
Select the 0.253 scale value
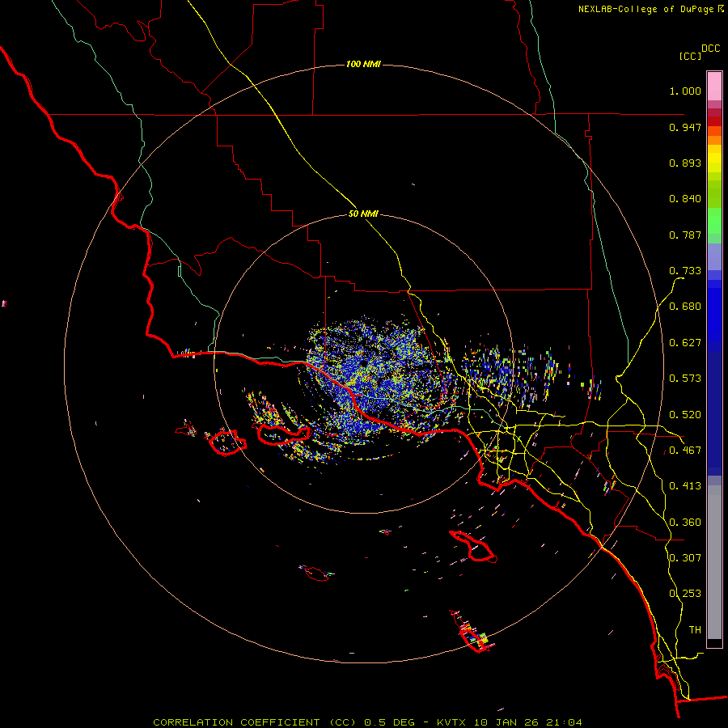tap(685, 594)
